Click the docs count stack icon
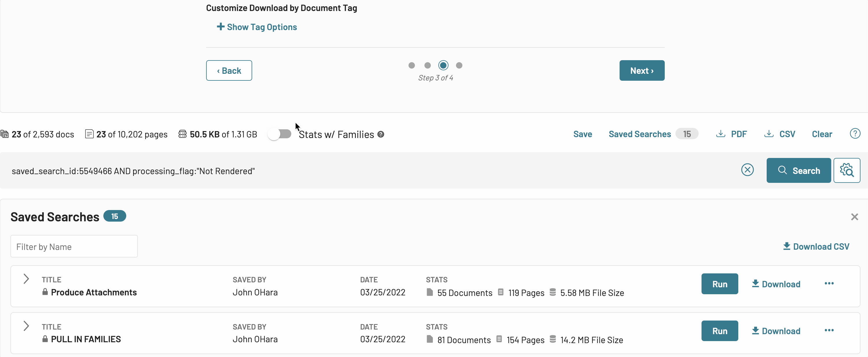868x357 pixels. pyautogui.click(x=4, y=134)
